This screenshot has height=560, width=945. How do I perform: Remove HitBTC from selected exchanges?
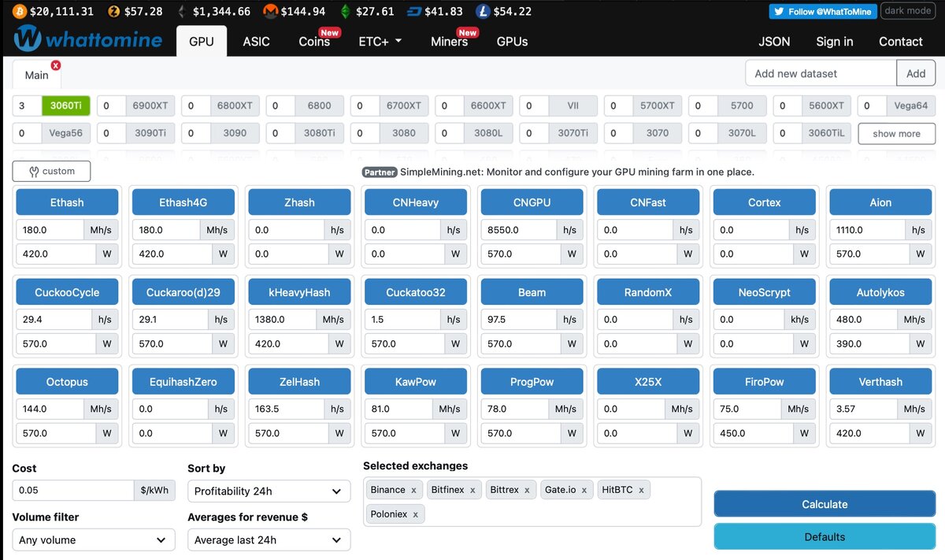coord(641,490)
